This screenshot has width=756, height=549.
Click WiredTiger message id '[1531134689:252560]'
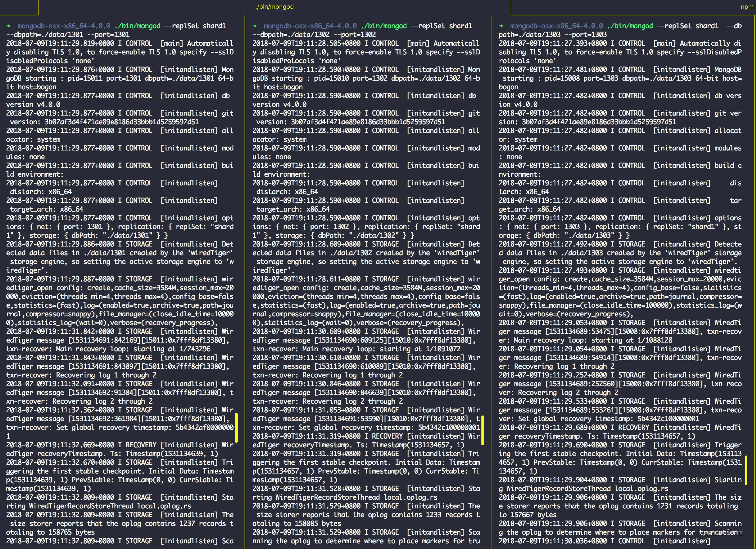[582, 384]
